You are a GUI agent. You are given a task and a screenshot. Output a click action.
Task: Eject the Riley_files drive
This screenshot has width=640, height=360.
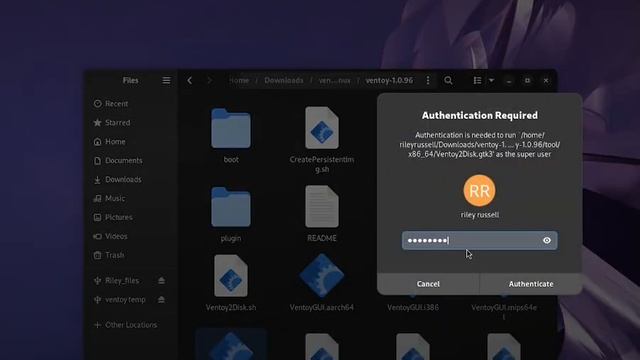[x=161, y=280]
